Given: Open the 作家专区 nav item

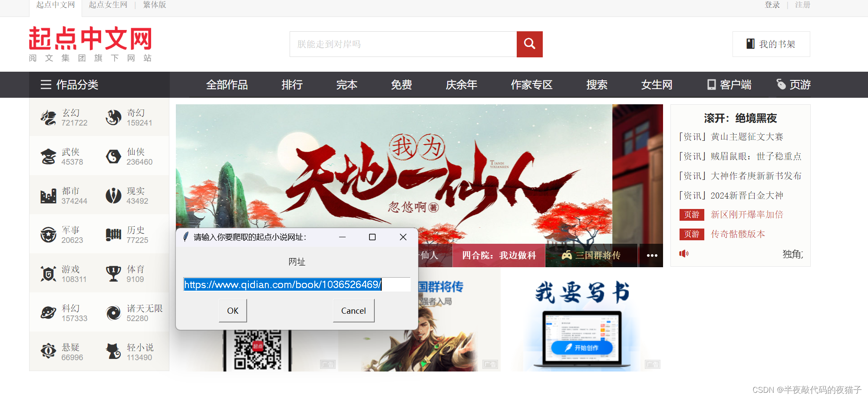Looking at the screenshot, I should point(531,85).
